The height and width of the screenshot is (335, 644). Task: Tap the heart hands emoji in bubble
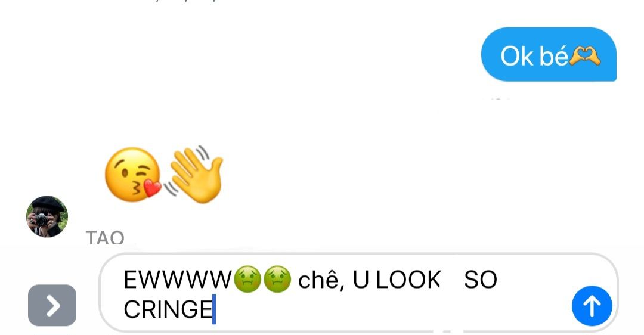point(585,56)
